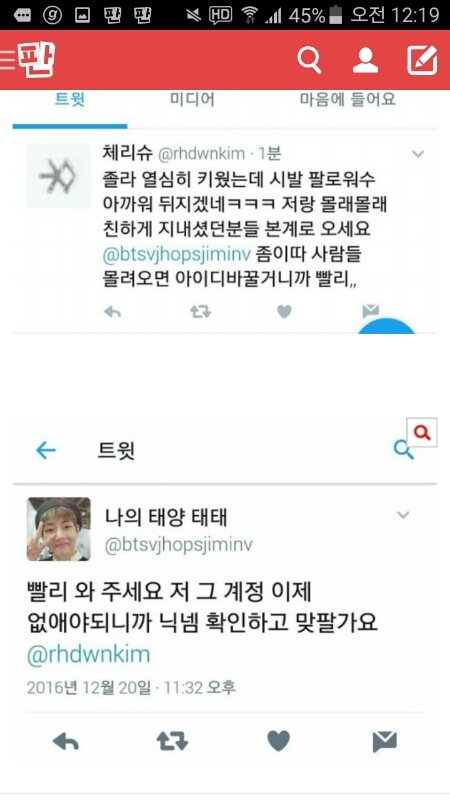Retweet the 체리슈 tweet
The height and width of the screenshot is (800, 450).
coord(201,311)
